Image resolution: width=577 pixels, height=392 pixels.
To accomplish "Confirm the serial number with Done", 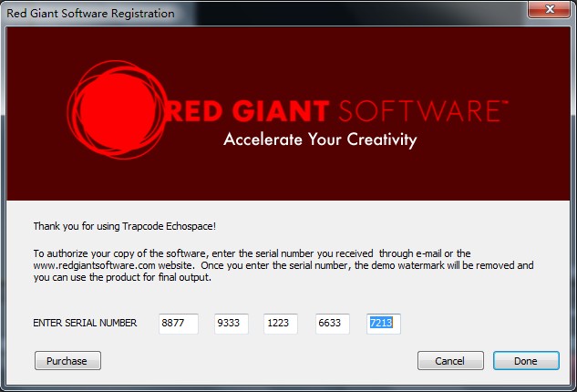I will [526, 361].
